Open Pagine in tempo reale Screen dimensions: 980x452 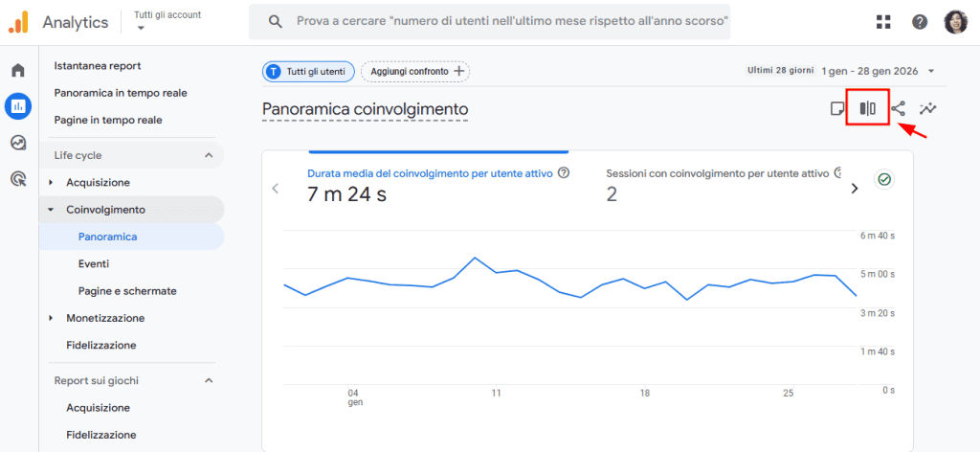click(x=108, y=120)
